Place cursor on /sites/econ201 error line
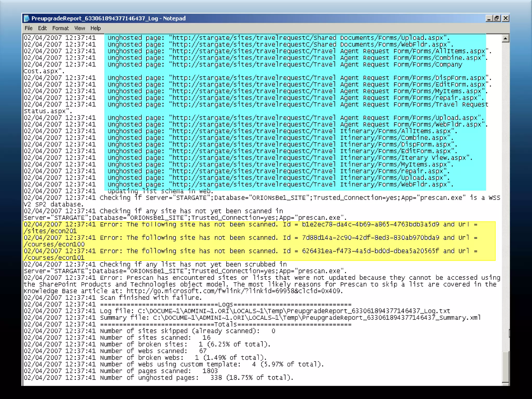The image size is (532, 399). click(x=50, y=231)
